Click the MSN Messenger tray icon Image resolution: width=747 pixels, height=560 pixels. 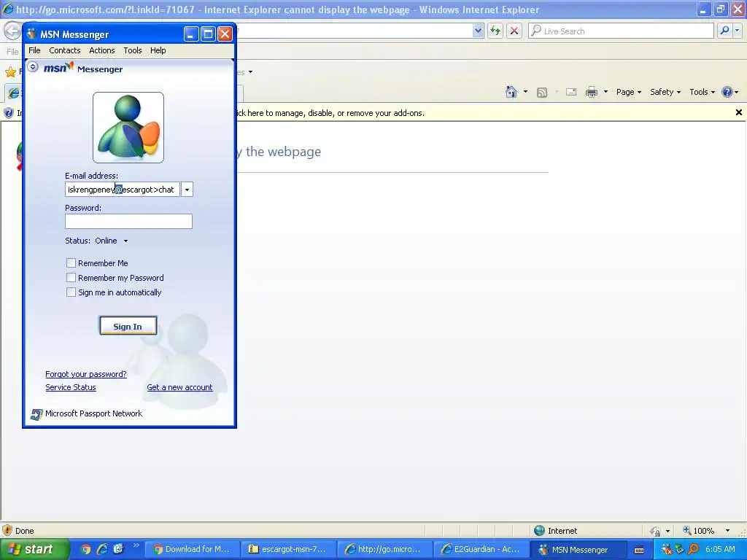[667, 549]
